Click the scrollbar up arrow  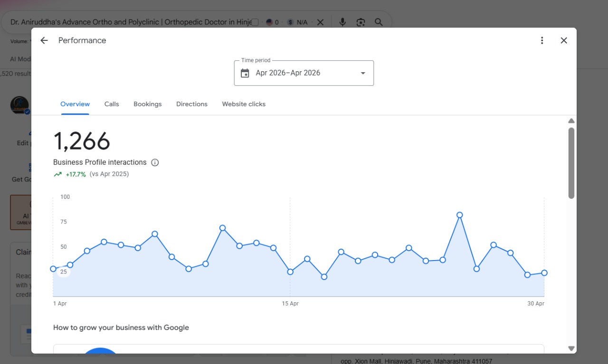tap(571, 121)
